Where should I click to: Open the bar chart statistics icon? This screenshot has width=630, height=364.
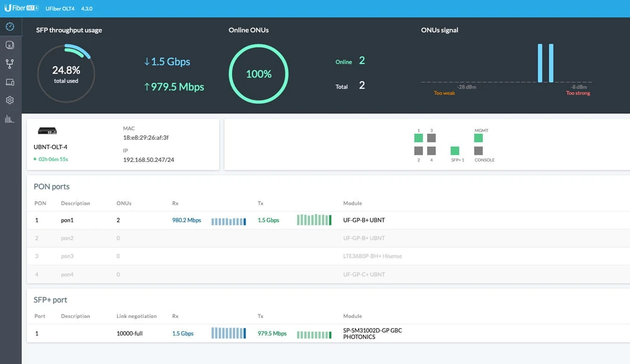(9, 119)
